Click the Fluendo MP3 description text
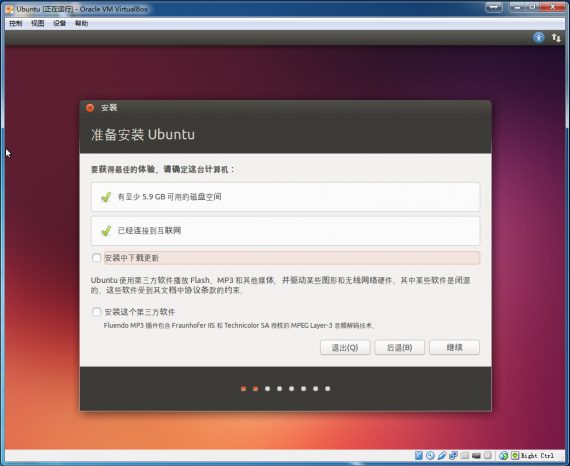The image size is (570, 466). (239, 325)
